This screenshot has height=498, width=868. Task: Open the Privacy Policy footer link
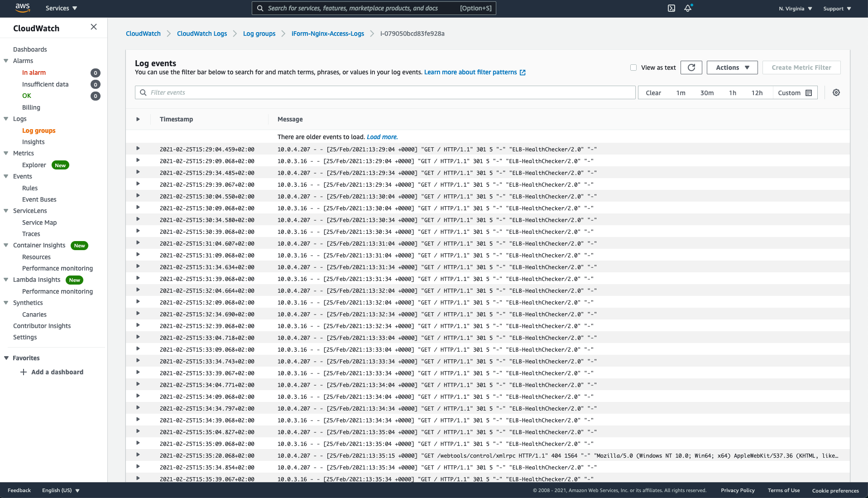(x=738, y=490)
